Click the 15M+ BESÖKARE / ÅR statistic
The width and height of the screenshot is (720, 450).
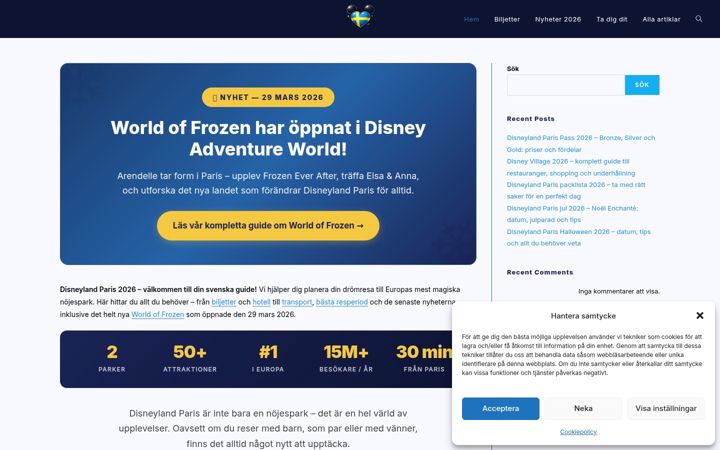click(x=346, y=359)
